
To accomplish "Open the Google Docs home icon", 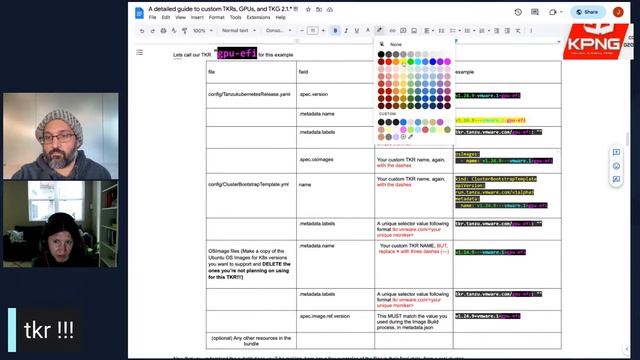I will (139, 13).
